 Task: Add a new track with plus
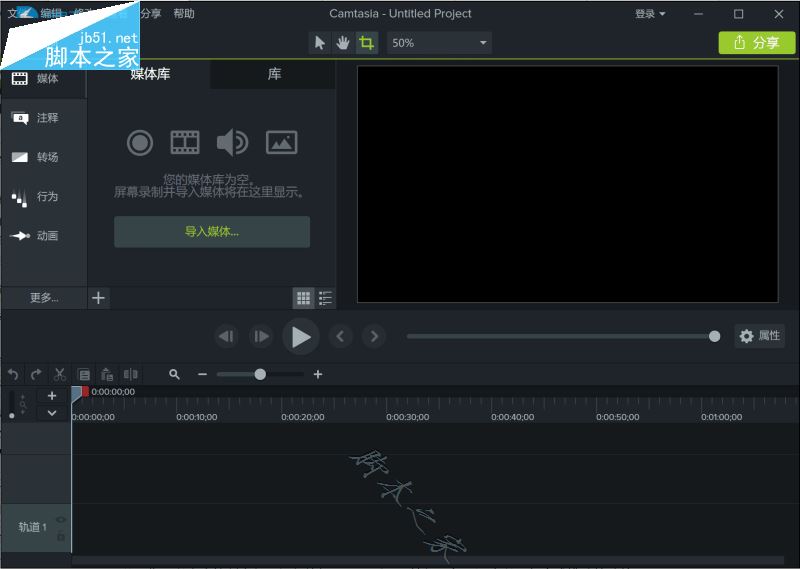coord(52,395)
